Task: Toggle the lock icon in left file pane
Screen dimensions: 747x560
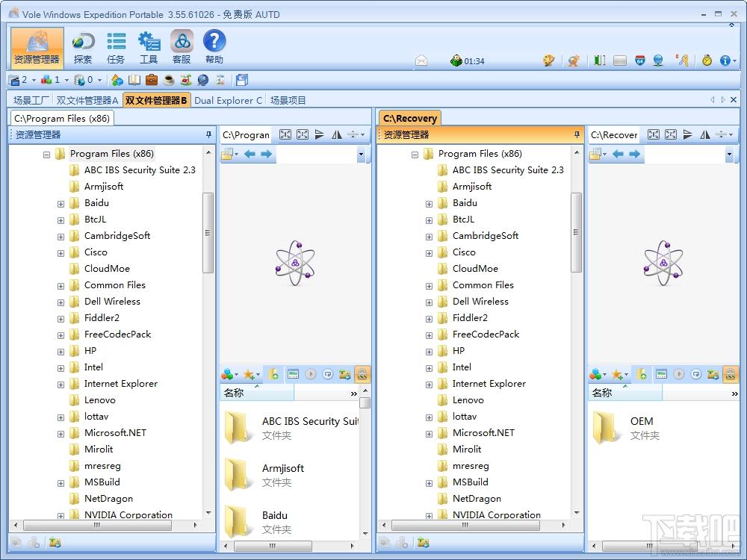Action: click(362, 374)
